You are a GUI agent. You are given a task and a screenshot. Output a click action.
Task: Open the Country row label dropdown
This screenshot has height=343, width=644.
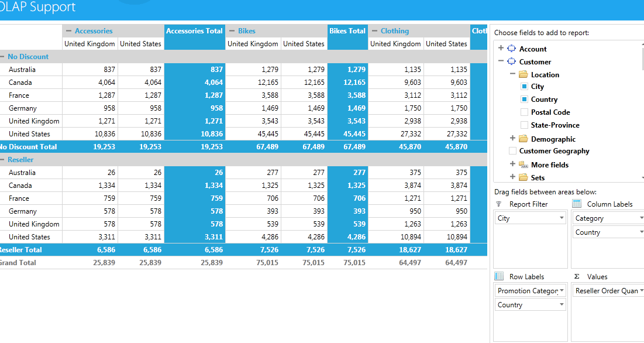(562, 304)
